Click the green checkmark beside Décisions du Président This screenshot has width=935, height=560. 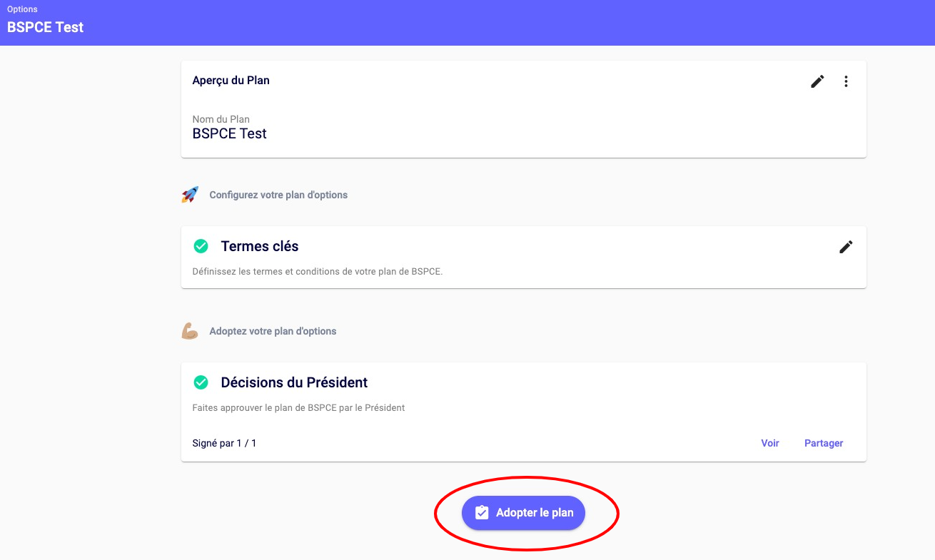click(x=201, y=382)
